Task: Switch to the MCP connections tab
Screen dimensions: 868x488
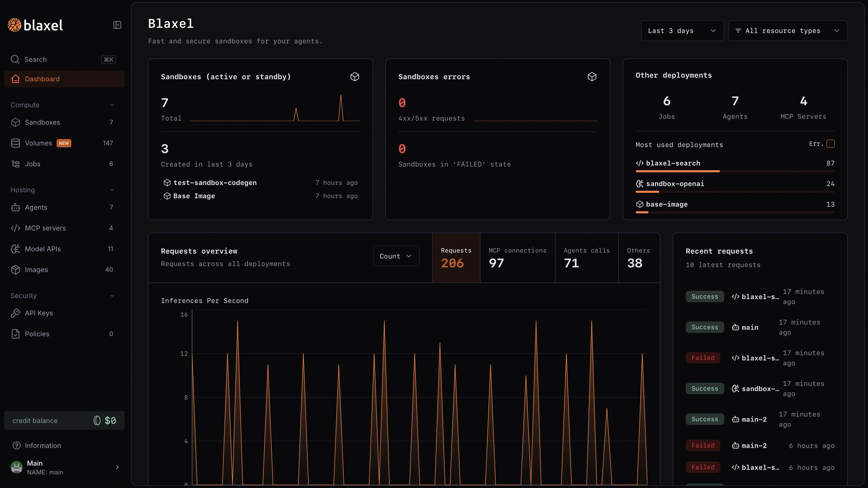Action: (x=517, y=258)
